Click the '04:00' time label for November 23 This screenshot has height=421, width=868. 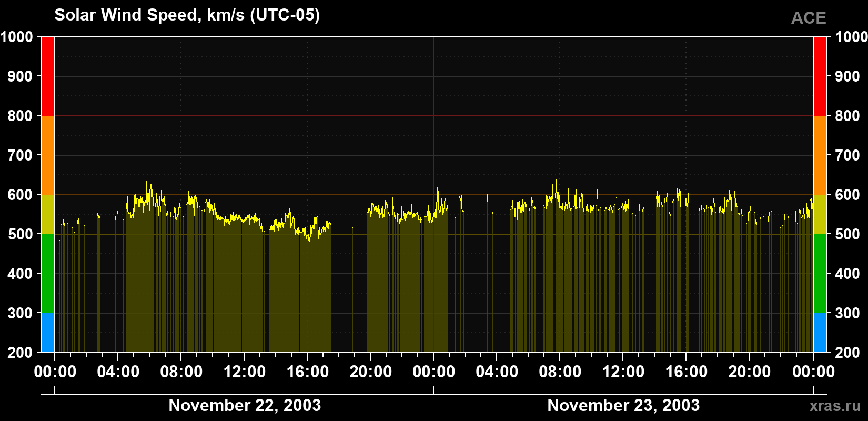[x=497, y=372]
